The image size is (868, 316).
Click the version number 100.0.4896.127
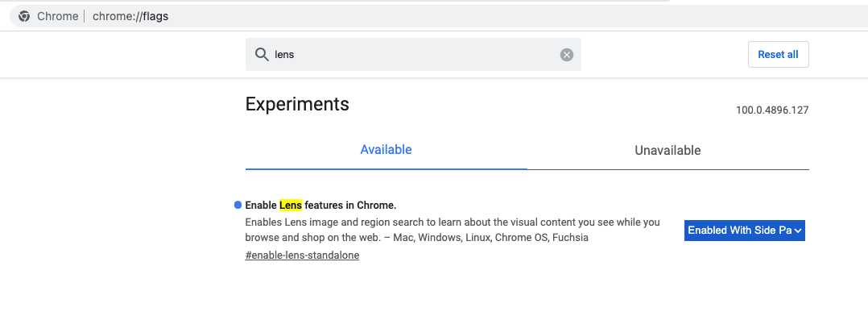(771, 110)
